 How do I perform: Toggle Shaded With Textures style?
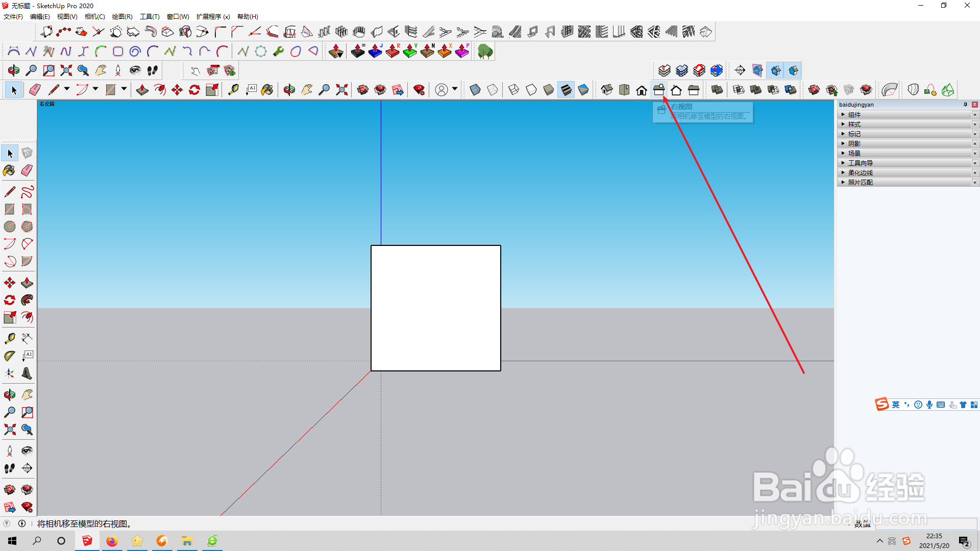(566, 90)
